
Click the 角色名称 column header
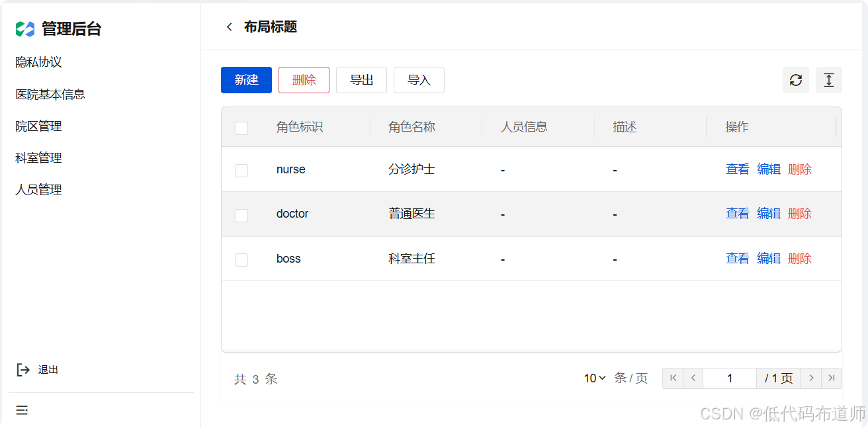coord(412,127)
